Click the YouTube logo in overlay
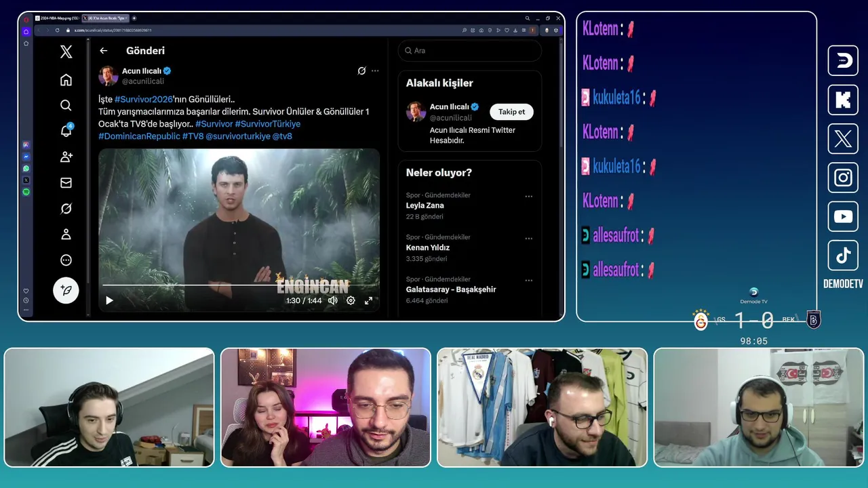The image size is (868, 488). pos(843,217)
